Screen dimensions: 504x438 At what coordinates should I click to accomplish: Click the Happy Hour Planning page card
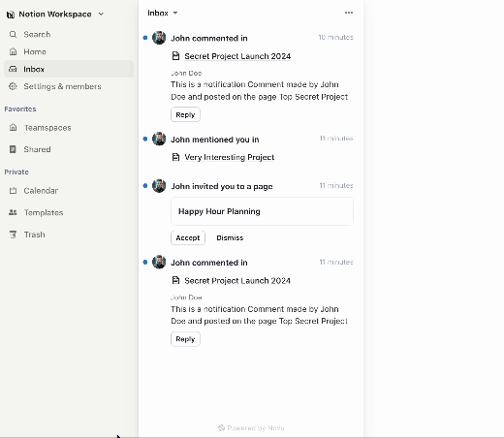[x=262, y=211]
